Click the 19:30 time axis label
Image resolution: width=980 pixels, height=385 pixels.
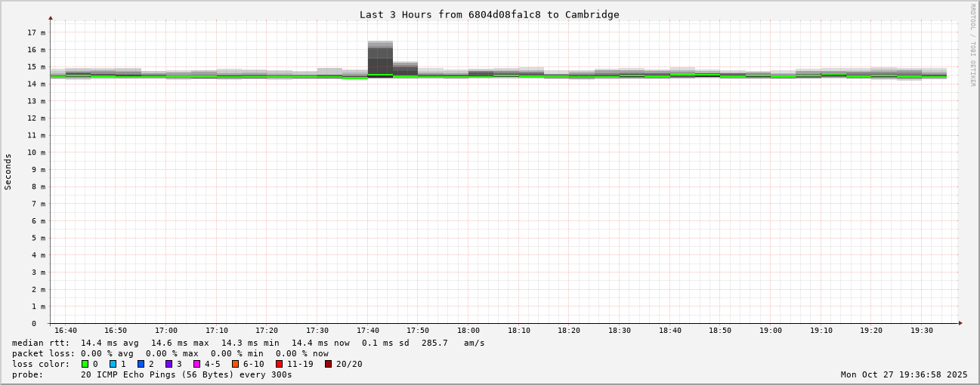click(x=921, y=331)
